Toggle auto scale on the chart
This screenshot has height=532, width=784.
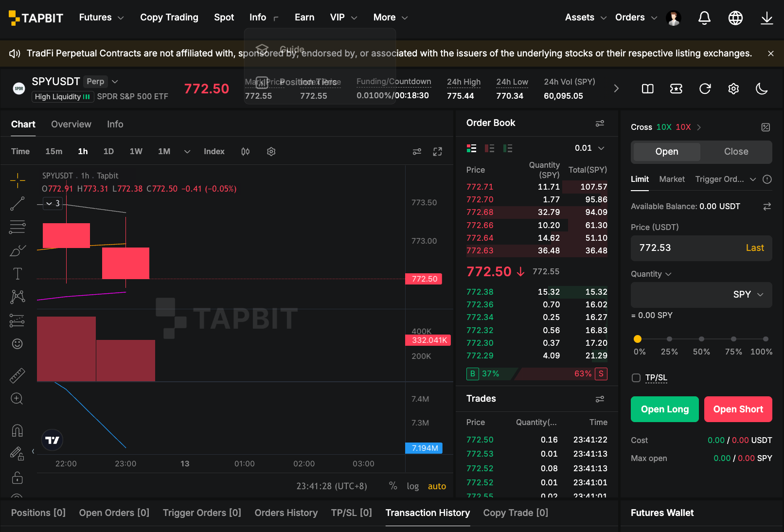click(437, 486)
